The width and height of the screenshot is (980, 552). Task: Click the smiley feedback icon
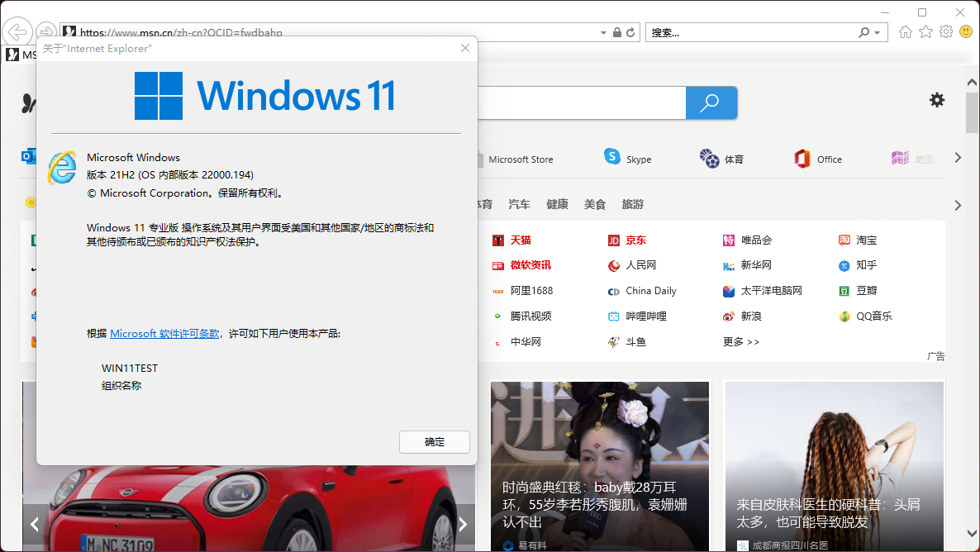[x=965, y=31]
